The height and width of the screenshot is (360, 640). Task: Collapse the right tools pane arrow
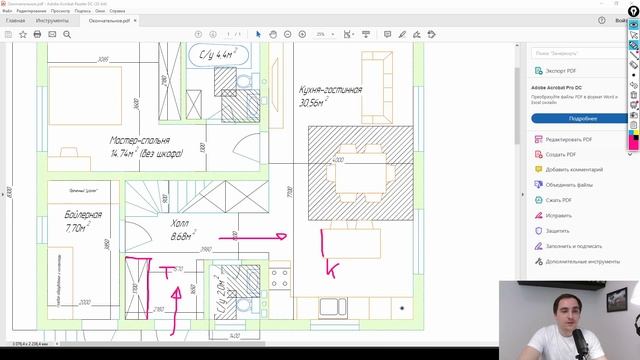click(522, 195)
